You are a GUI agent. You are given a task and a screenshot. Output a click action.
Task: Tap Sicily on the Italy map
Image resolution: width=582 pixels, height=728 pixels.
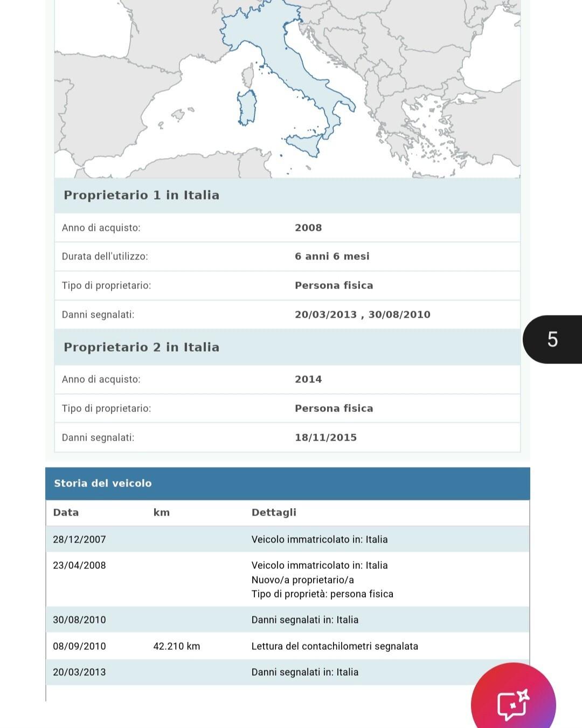click(303, 143)
